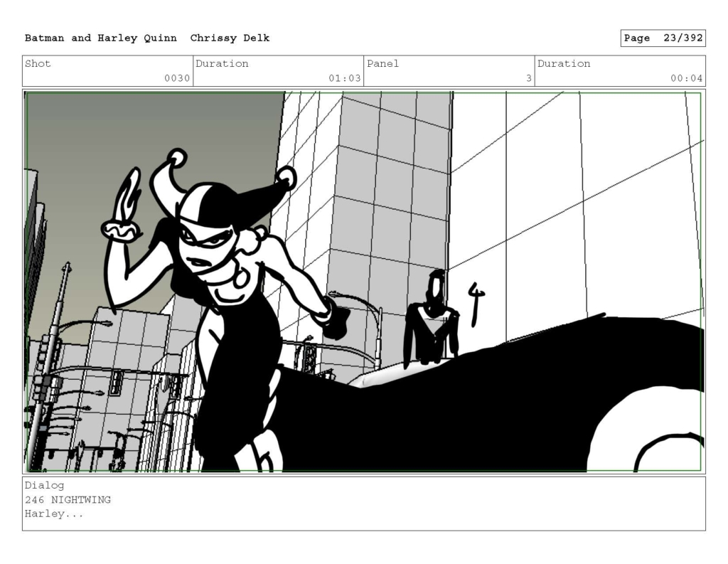Viewport: 728px width, 564px height.
Task: Select the title text "Batman and Harley Quinn"
Action: click(x=101, y=38)
